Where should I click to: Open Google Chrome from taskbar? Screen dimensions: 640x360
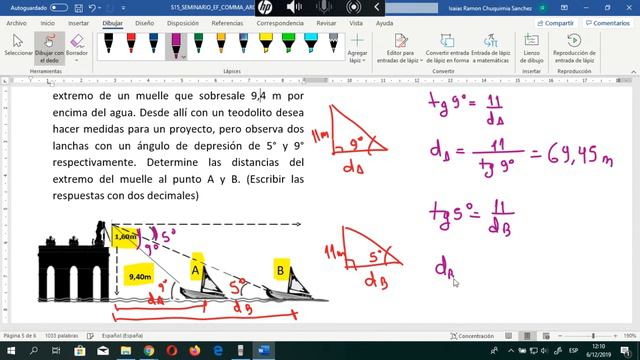click(x=149, y=351)
